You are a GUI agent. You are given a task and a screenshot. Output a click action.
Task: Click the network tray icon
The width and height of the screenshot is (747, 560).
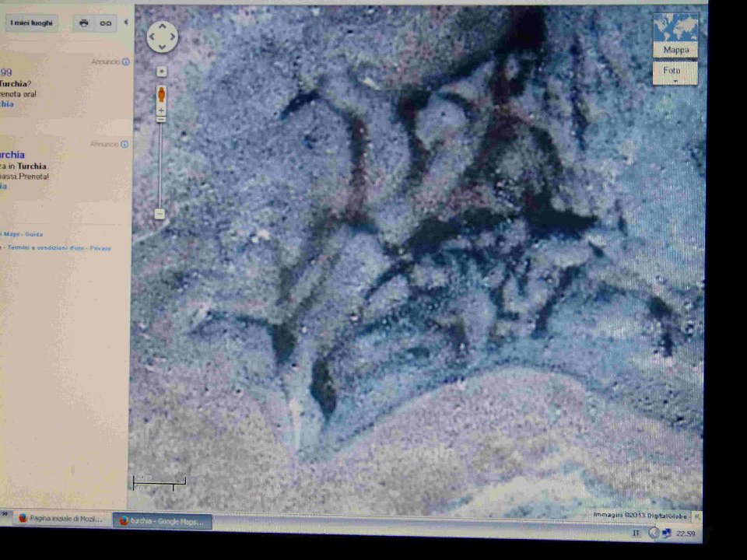tap(667, 534)
